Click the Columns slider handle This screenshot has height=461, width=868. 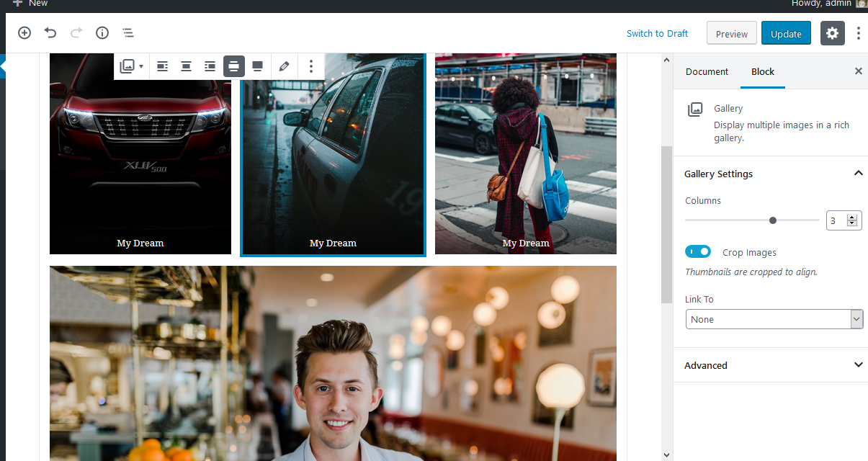773,220
